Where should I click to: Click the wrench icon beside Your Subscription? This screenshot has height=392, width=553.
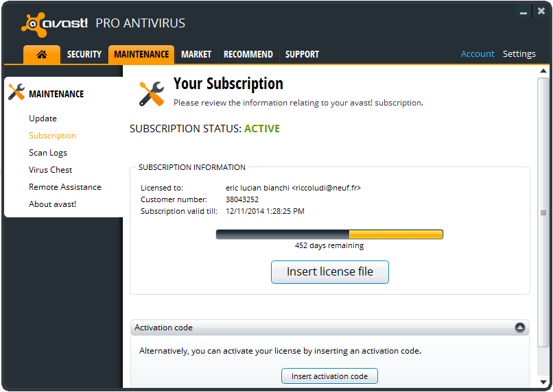pyautogui.click(x=152, y=94)
